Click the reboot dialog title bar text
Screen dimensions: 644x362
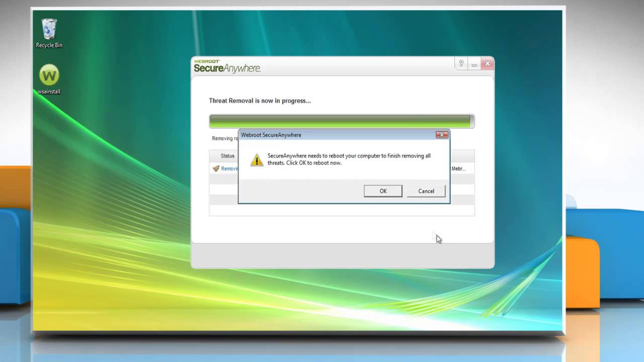point(271,135)
